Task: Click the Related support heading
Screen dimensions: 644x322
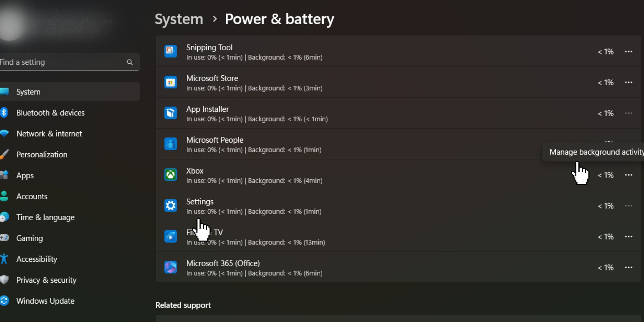Action: pos(183,305)
